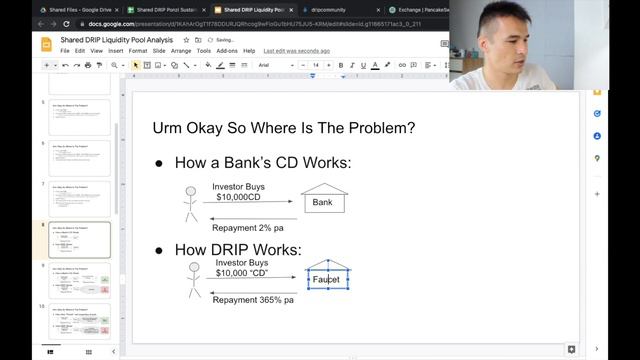Redo the last action
640x360 pixels.
pos(76,65)
